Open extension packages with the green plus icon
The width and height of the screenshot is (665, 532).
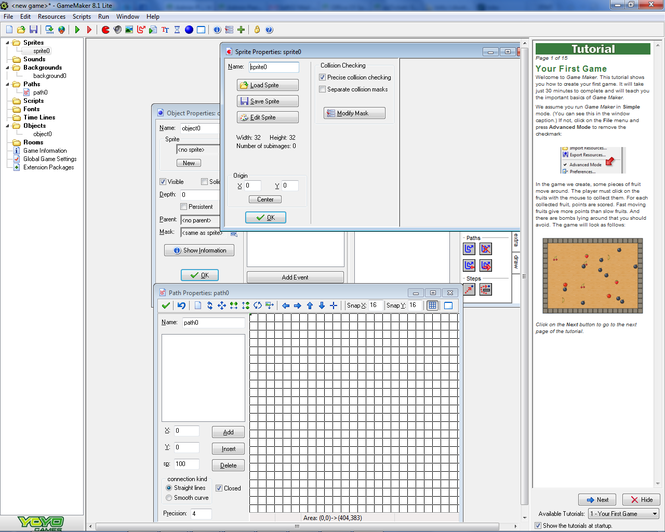(241, 30)
